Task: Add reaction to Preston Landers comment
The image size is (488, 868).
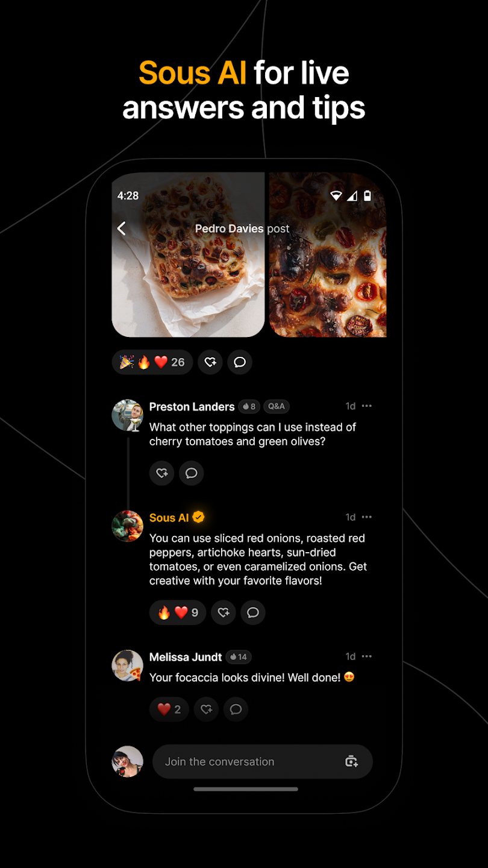Action: (x=162, y=473)
